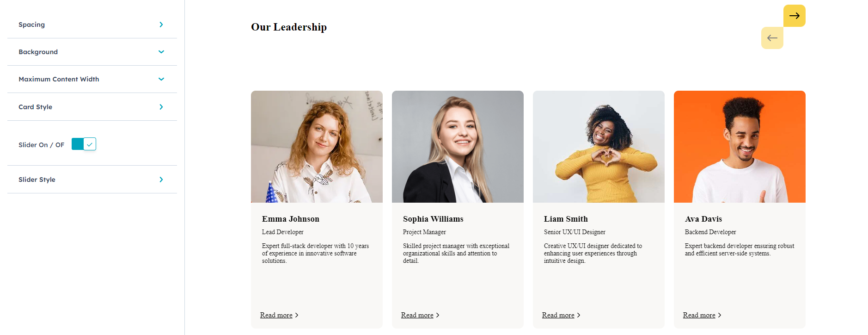Click Emma Johnson's portrait photo
This screenshot has width=868, height=335.
317,147
